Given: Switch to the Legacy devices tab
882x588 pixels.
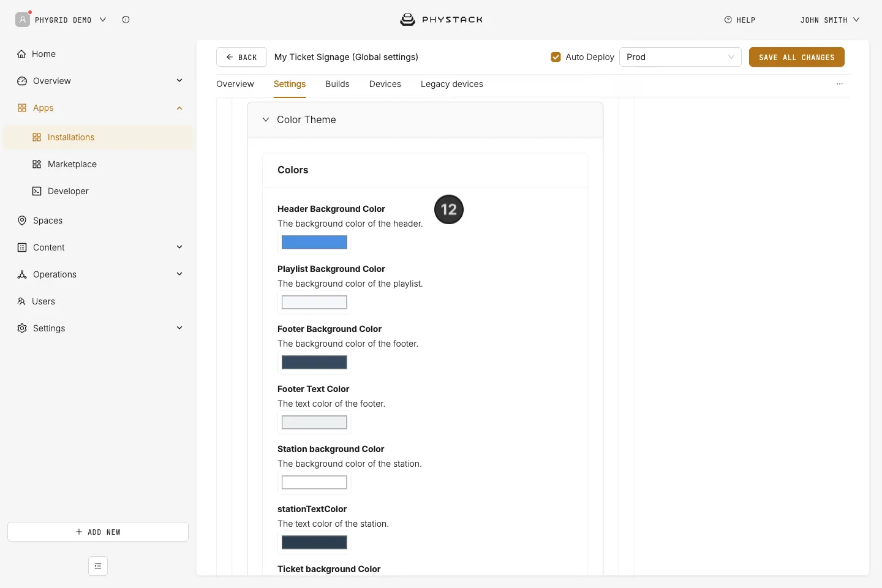Looking at the screenshot, I should pyautogui.click(x=452, y=84).
